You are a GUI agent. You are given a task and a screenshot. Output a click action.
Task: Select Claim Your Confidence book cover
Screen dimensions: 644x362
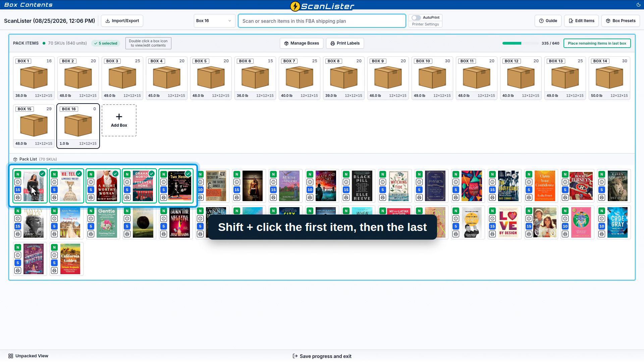pyautogui.click(x=545, y=186)
